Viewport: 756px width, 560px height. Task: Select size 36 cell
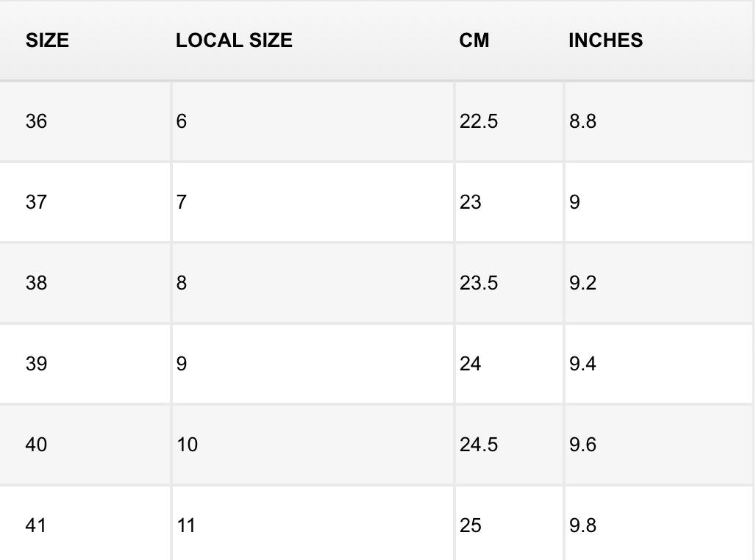pos(36,121)
